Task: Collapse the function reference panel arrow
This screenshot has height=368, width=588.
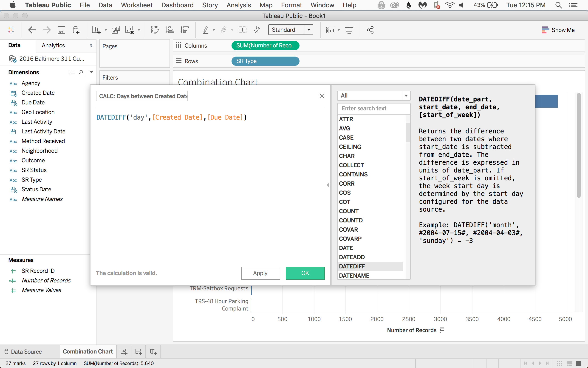Action: tap(328, 185)
